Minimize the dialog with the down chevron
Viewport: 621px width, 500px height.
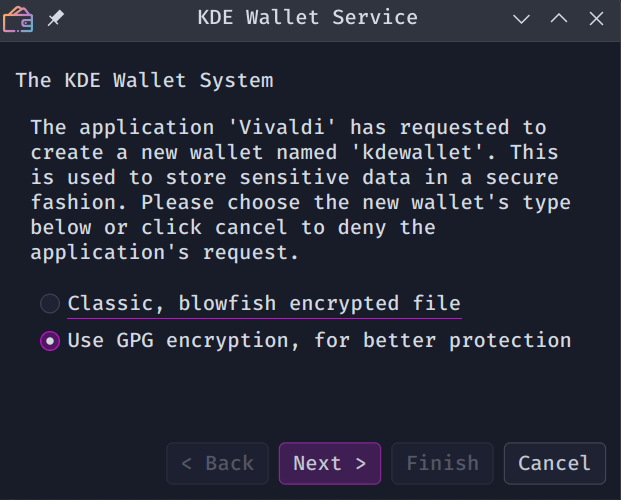point(521,18)
